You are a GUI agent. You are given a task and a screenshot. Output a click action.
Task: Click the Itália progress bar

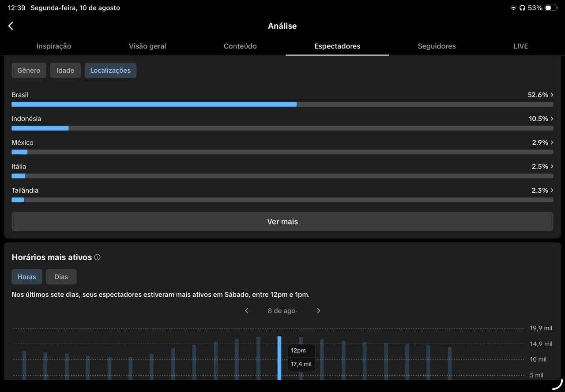[282, 176]
